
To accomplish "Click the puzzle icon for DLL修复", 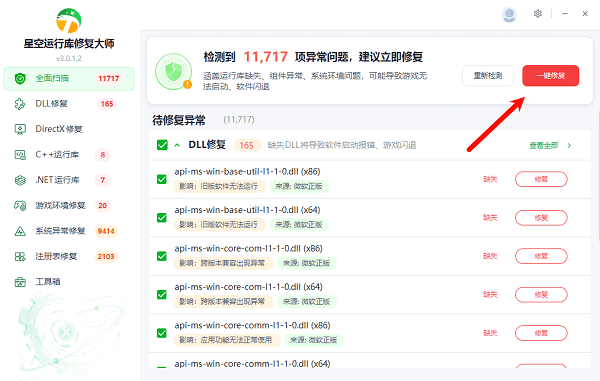I will coord(20,104).
